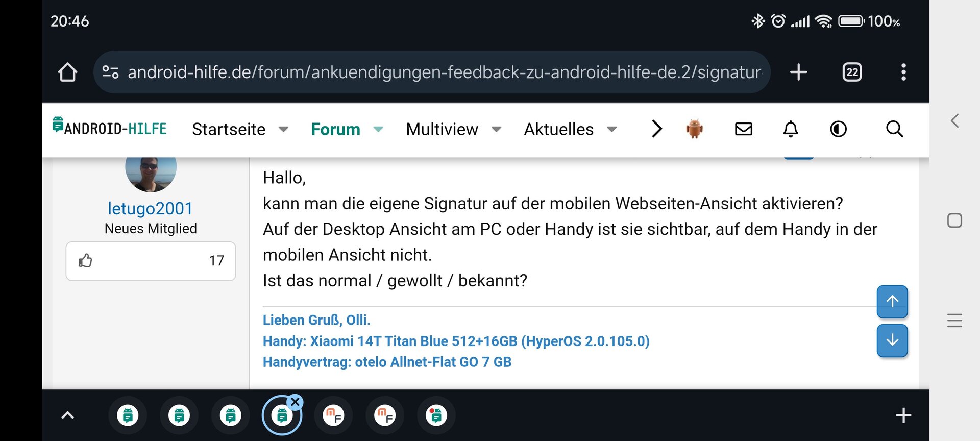Expand the bottom tab strip with caret
980x441 pixels.
pos(67,415)
